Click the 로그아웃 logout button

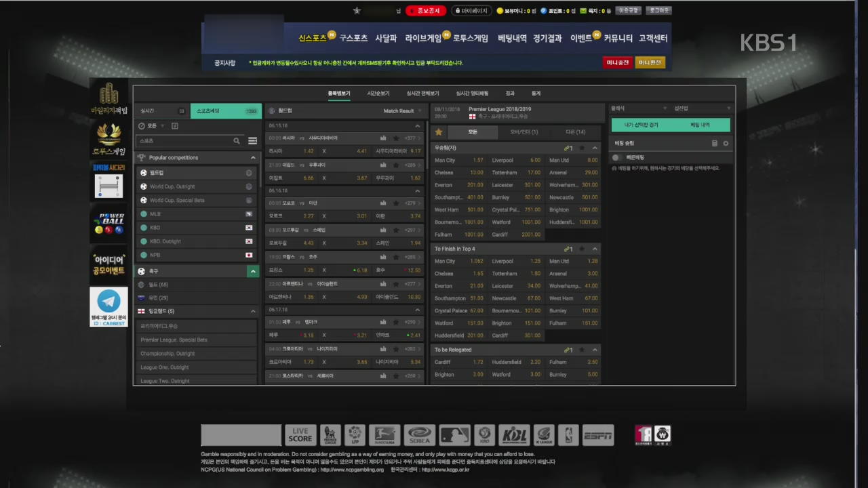tap(658, 11)
